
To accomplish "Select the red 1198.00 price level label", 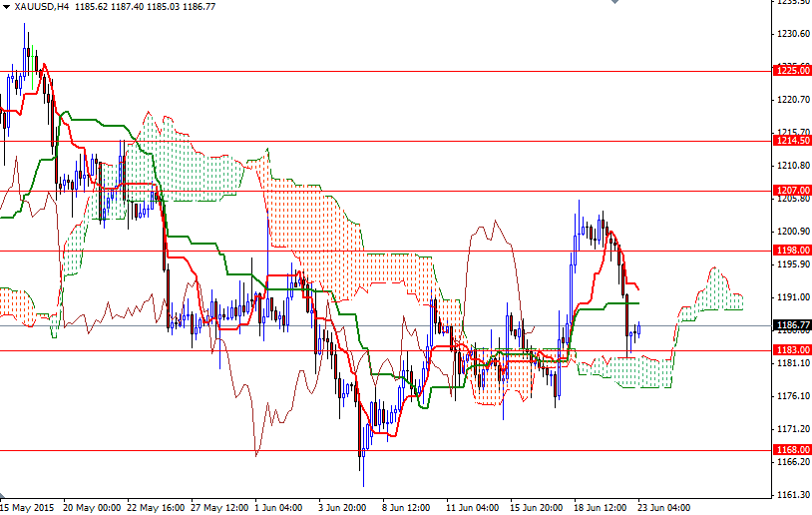I will [x=791, y=251].
